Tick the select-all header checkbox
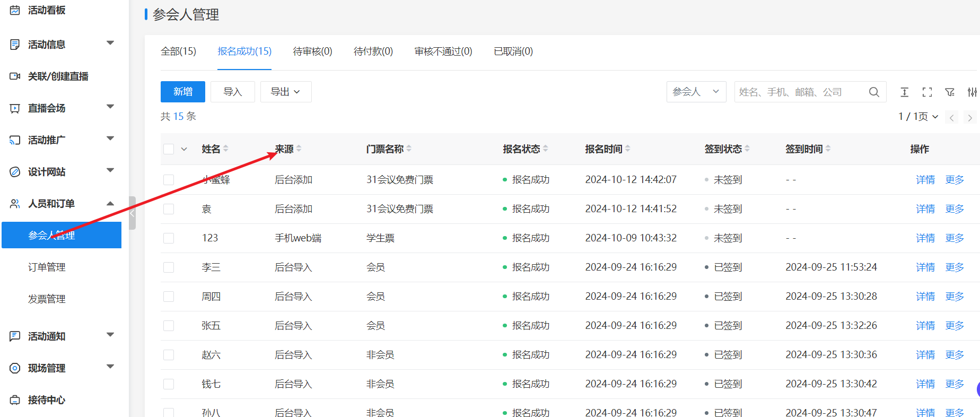 click(x=169, y=149)
